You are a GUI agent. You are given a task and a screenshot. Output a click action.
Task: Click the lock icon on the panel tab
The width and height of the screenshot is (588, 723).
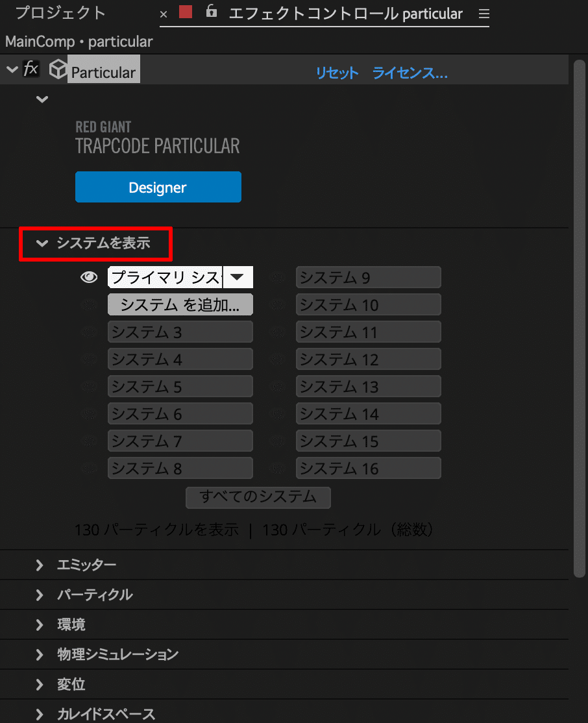click(x=211, y=13)
